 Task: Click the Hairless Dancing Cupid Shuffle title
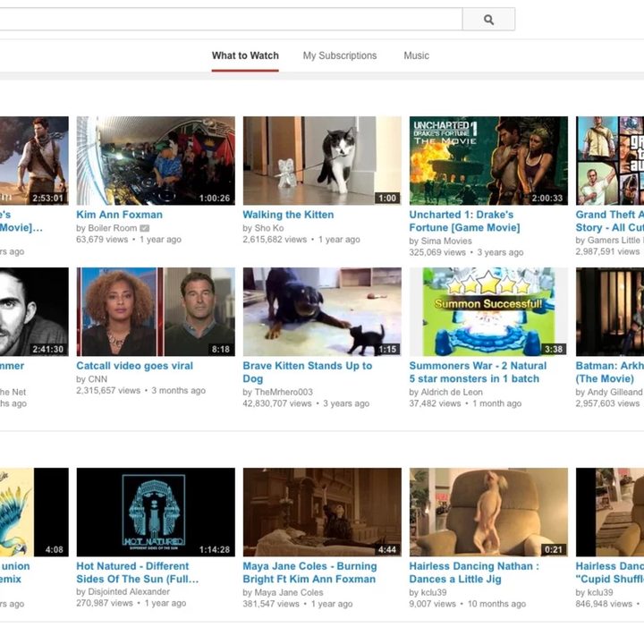tap(610, 572)
